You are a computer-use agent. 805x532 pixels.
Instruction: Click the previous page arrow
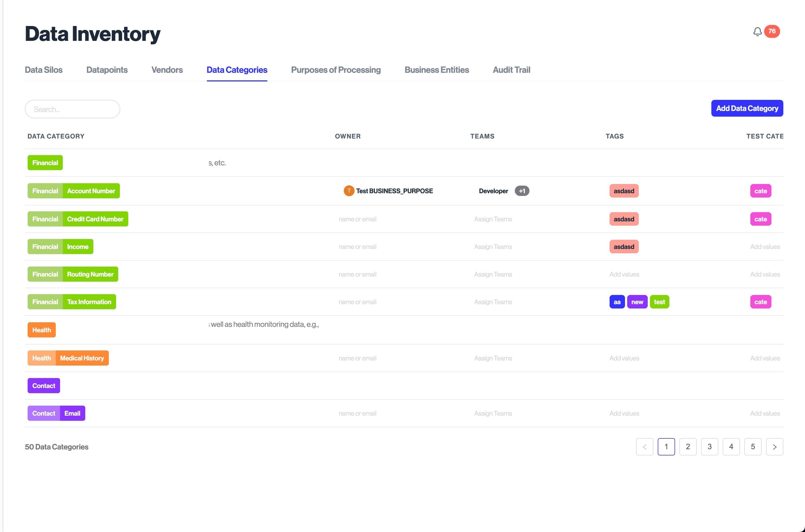coord(644,446)
